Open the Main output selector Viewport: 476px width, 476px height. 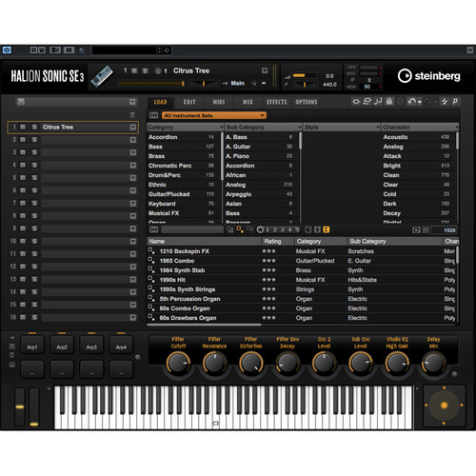pyautogui.click(x=237, y=83)
